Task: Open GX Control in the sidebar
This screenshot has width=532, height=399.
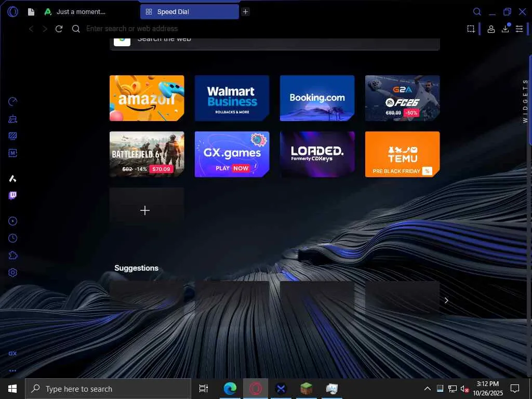Action: [x=12, y=101]
